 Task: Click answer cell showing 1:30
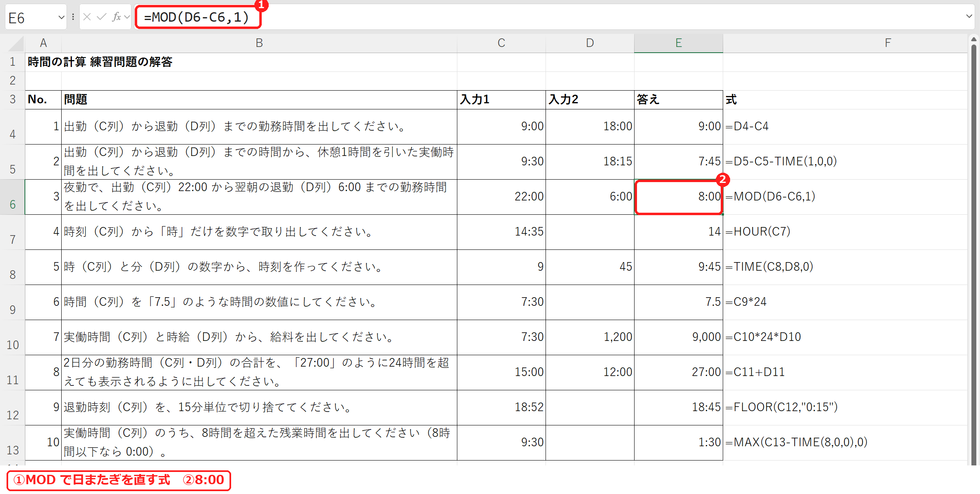pyautogui.click(x=679, y=443)
